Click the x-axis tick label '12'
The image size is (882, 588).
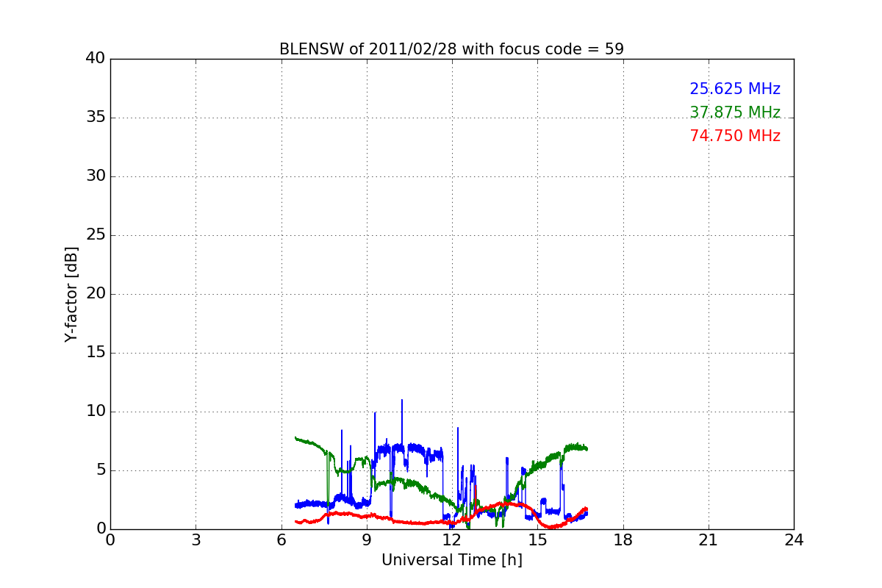pos(452,540)
